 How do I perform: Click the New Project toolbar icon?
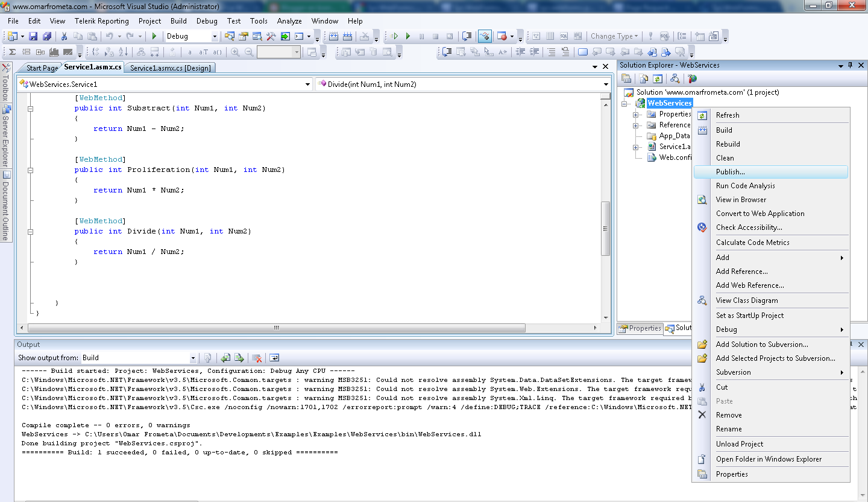(12, 36)
